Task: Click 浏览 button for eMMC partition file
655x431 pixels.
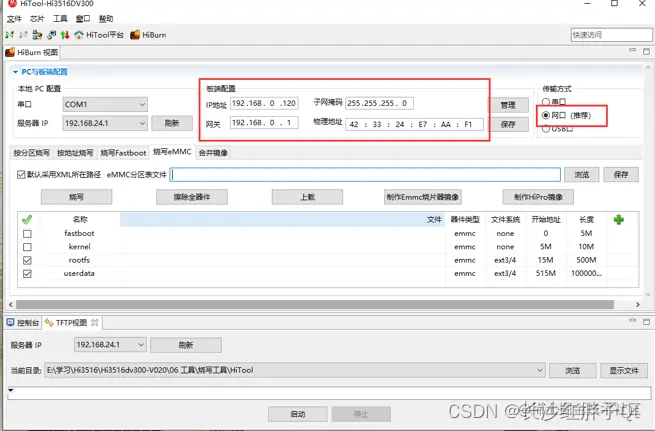Action: (581, 175)
